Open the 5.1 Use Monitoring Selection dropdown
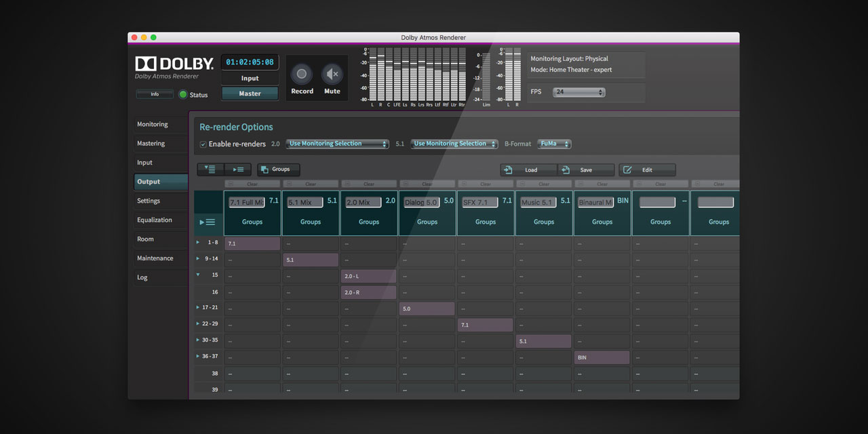 454,144
